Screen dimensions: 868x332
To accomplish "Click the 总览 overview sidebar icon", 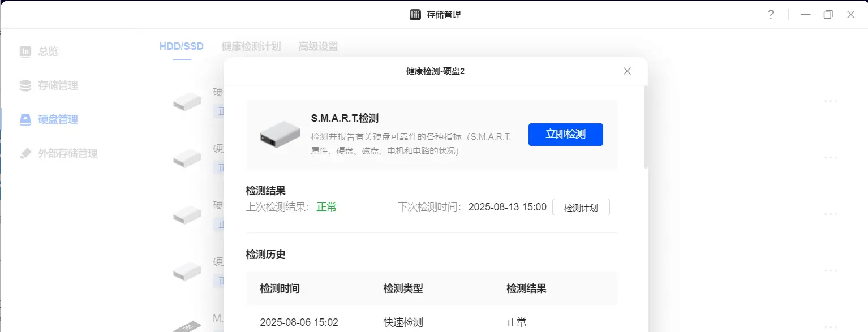I will (x=25, y=51).
